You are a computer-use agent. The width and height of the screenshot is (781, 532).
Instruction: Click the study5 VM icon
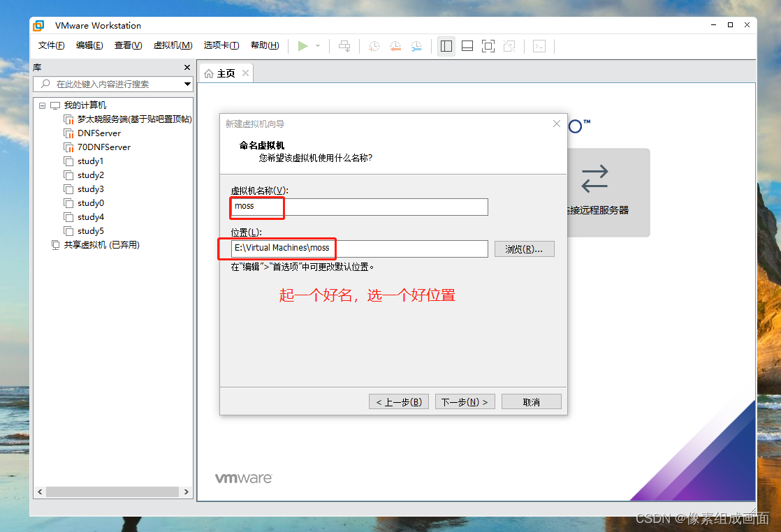[68, 231]
